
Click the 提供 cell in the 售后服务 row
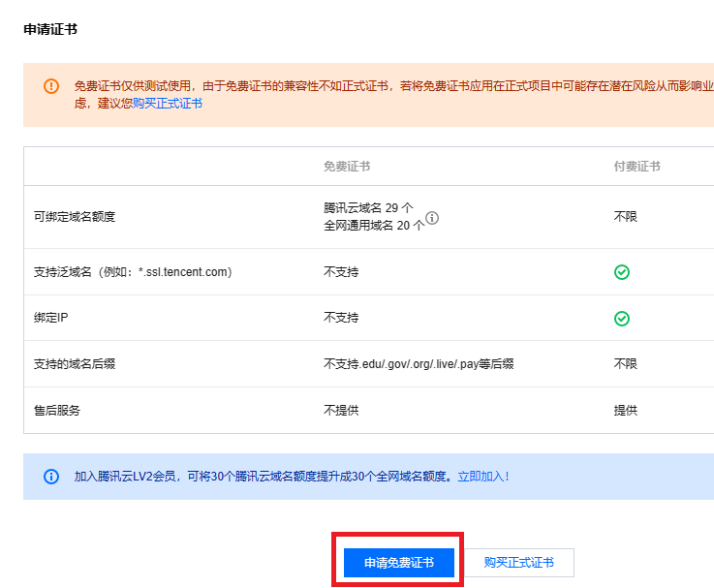[626, 411]
